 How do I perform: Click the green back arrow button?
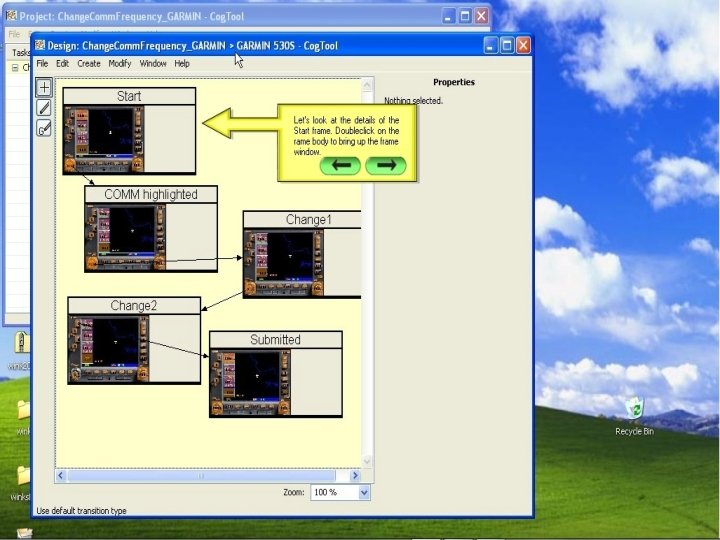pos(340,165)
